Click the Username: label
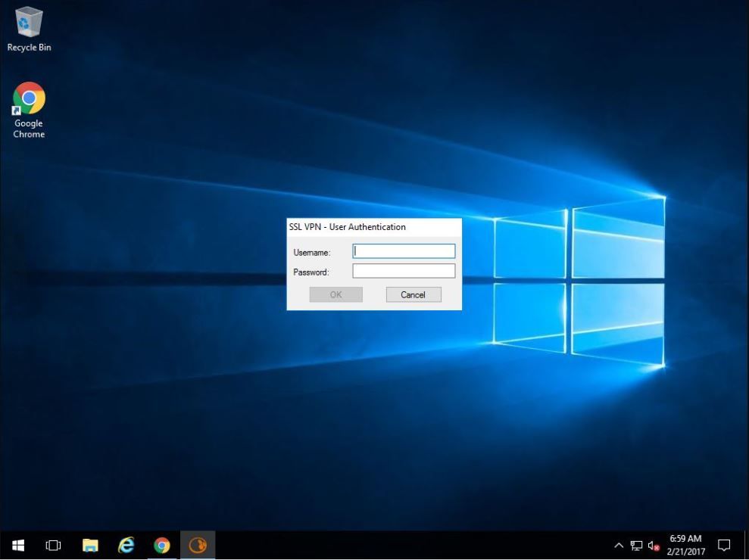This screenshot has width=749, height=560. (312, 253)
